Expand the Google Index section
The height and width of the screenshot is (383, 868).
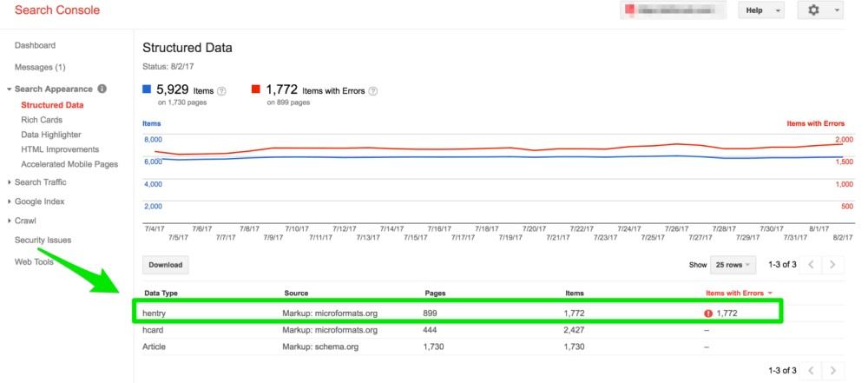point(40,201)
